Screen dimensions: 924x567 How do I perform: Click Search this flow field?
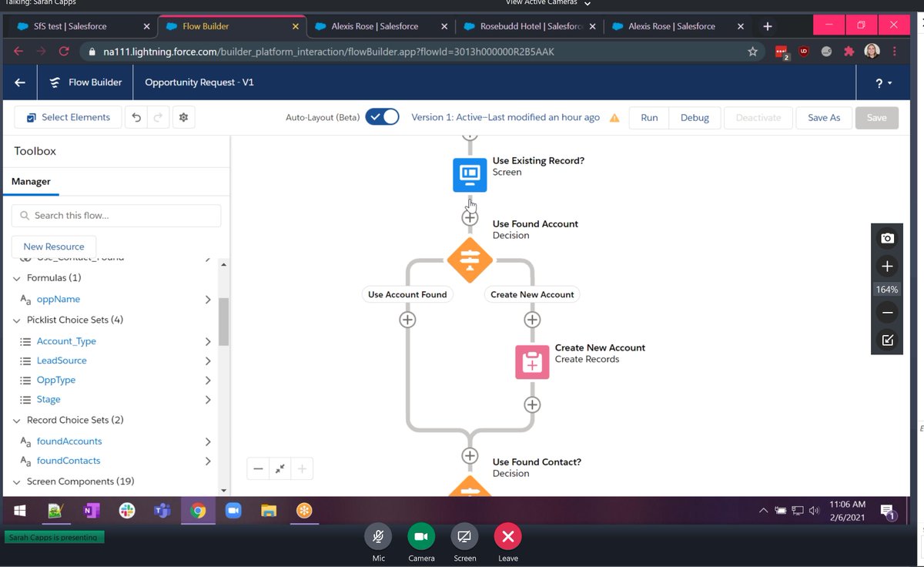[x=116, y=216]
